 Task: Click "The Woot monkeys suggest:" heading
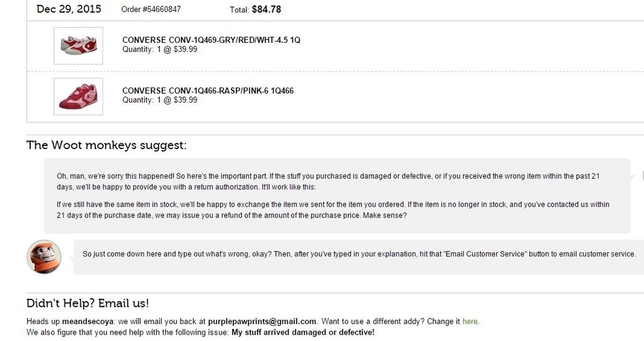click(106, 145)
